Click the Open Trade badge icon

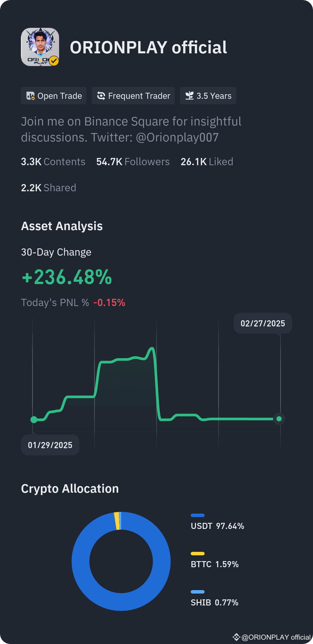[x=31, y=96]
